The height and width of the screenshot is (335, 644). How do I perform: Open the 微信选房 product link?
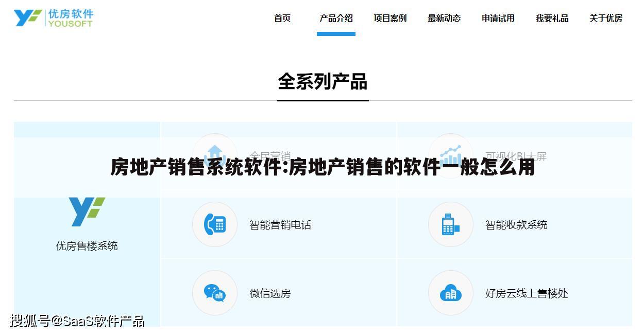[x=270, y=293]
